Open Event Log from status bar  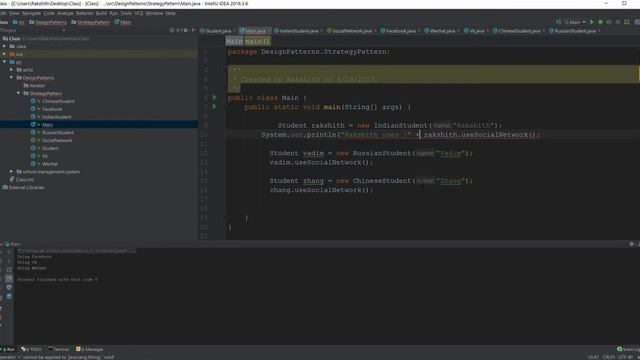[628, 349]
